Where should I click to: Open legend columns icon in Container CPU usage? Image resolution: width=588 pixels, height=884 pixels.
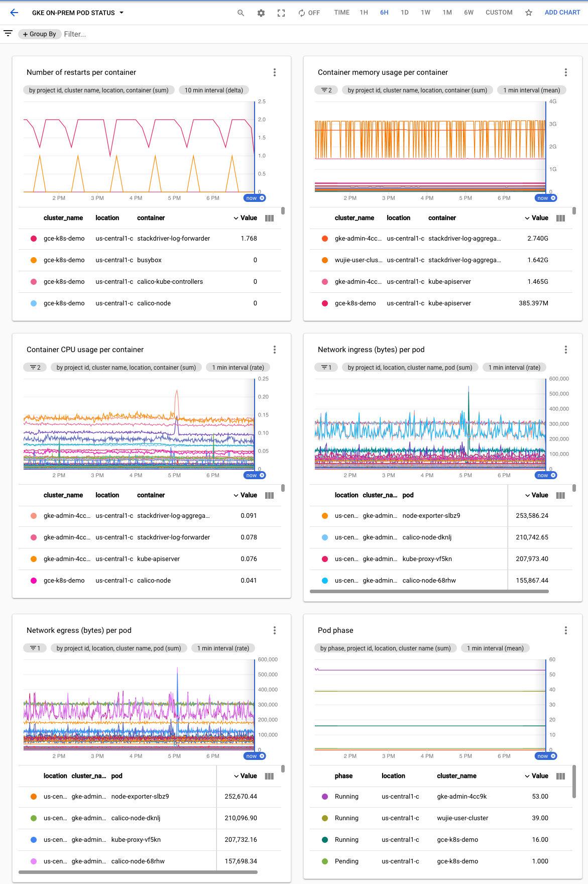pyautogui.click(x=270, y=495)
